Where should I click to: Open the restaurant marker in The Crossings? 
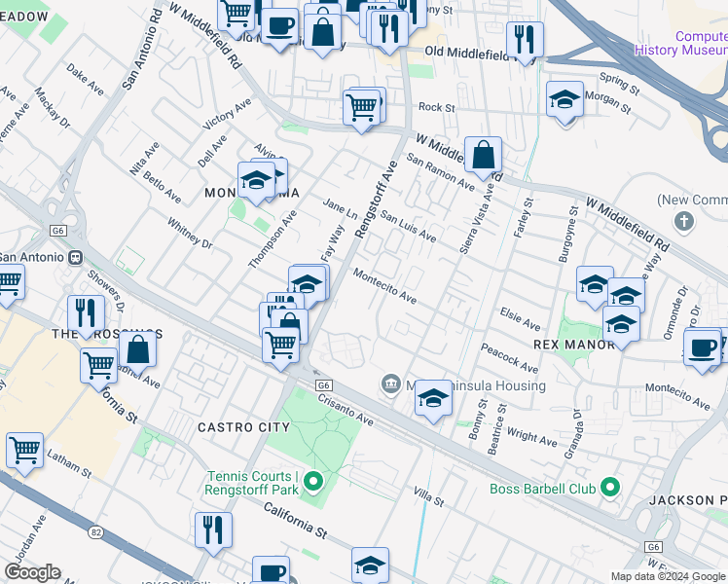(x=87, y=313)
